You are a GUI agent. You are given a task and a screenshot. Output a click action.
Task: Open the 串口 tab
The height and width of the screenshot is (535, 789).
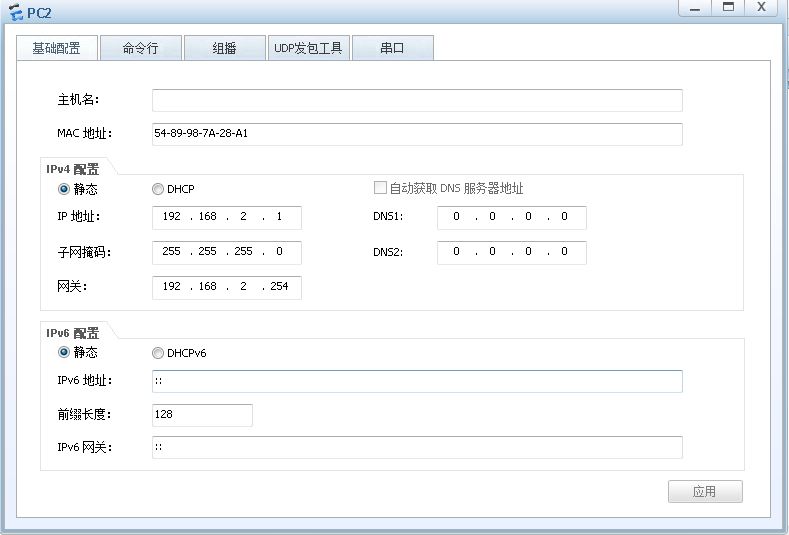392,48
